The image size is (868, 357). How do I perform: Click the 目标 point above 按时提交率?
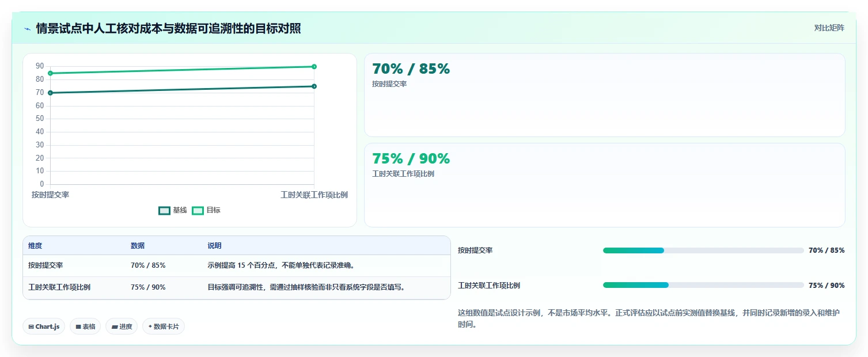click(x=50, y=73)
